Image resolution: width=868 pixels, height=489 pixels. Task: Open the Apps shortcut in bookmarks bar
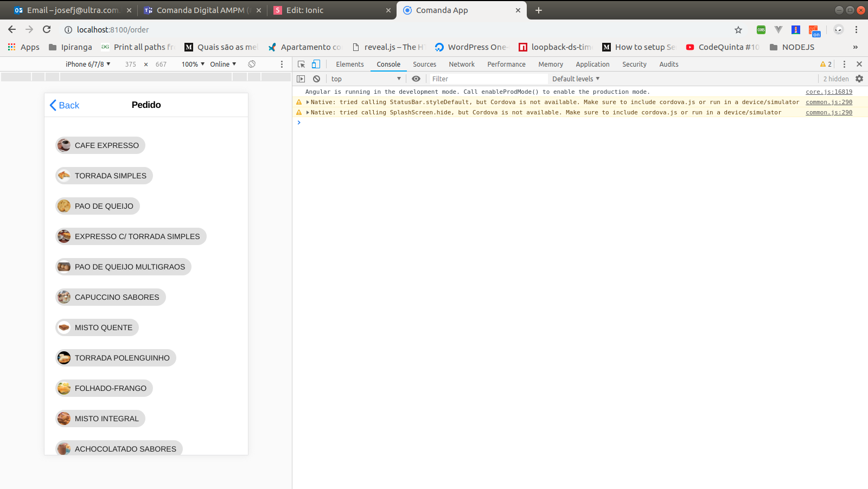click(24, 47)
